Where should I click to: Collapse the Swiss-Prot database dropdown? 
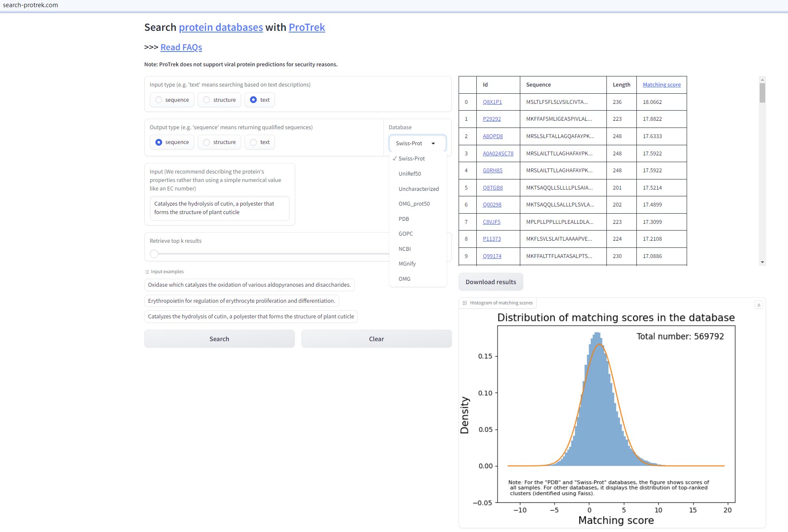click(x=433, y=144)
